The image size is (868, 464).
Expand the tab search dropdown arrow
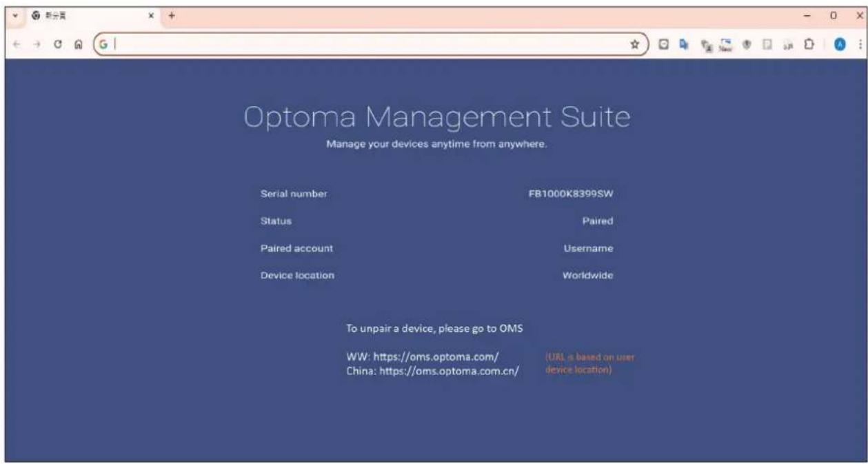[x=16, y=15]
